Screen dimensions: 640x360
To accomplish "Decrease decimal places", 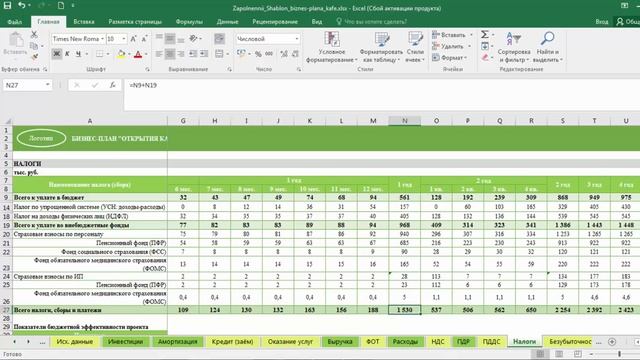I will point(295,54).
